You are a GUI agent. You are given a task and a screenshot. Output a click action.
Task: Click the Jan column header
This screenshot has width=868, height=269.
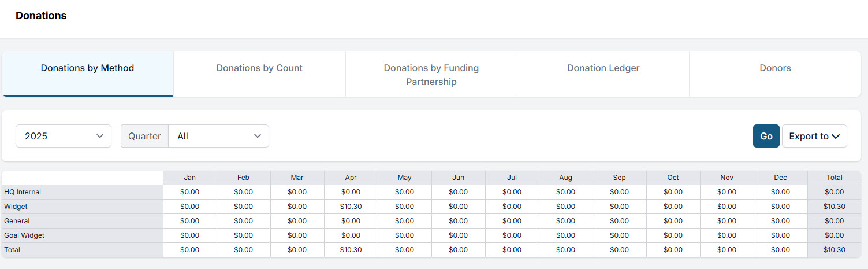click(189, 178)
